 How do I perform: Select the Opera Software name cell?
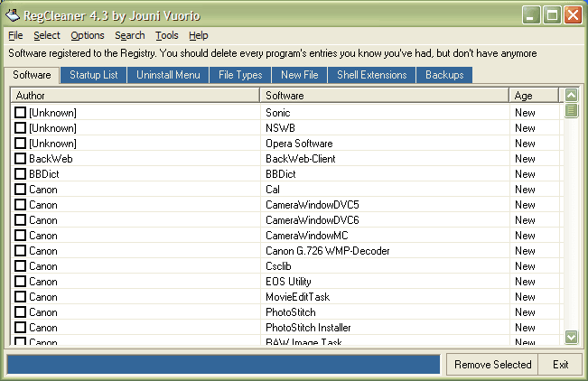[x=299, y=144]
